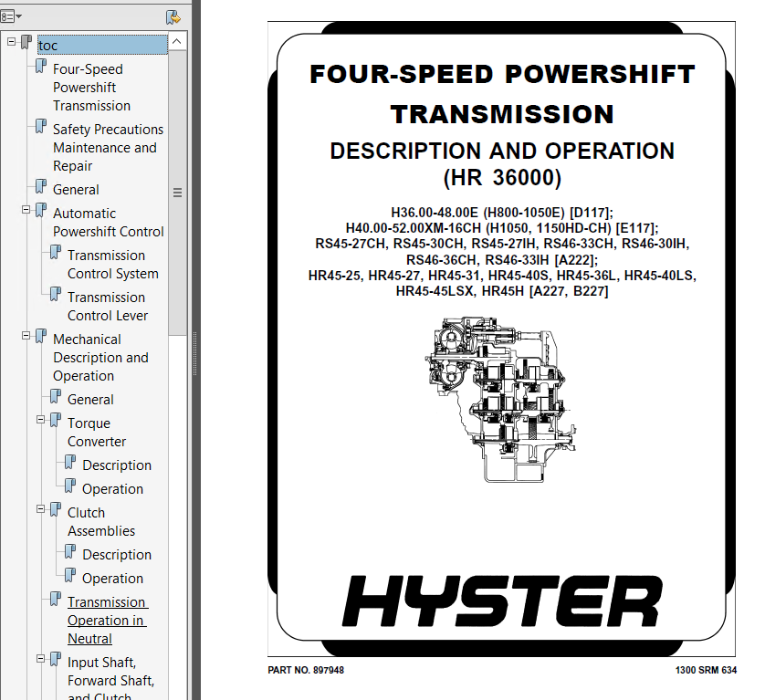Collapse Mechanical Description and Operation bookmark
This screenshot has width=765, height=700.
coord(26,336)
